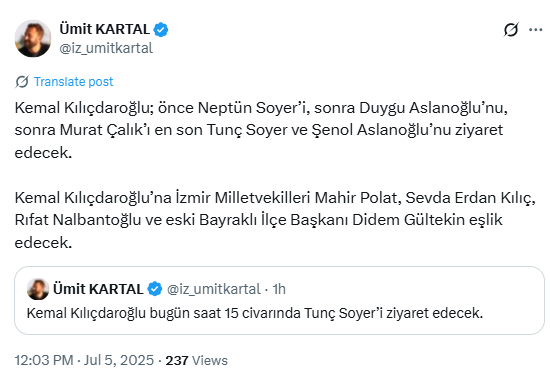Click the Grok icon next to the three dots
550x383 pixels.
(511, 30)
